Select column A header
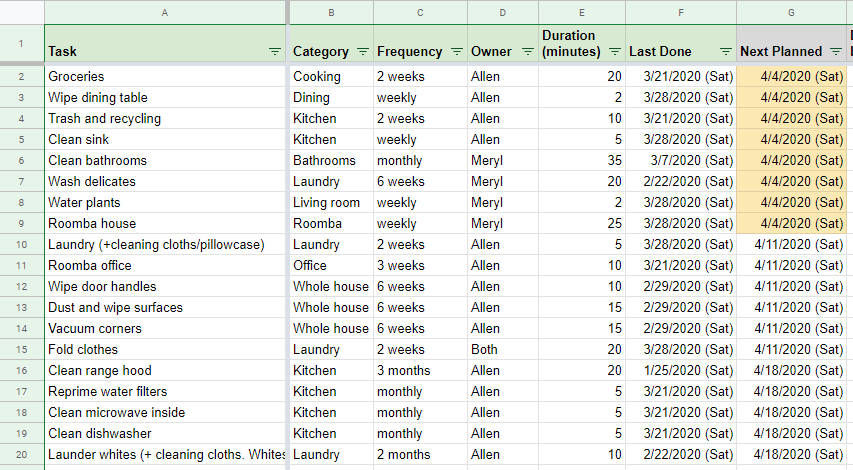The width and height of the screenshot is (853, 470). pos(165,13)
